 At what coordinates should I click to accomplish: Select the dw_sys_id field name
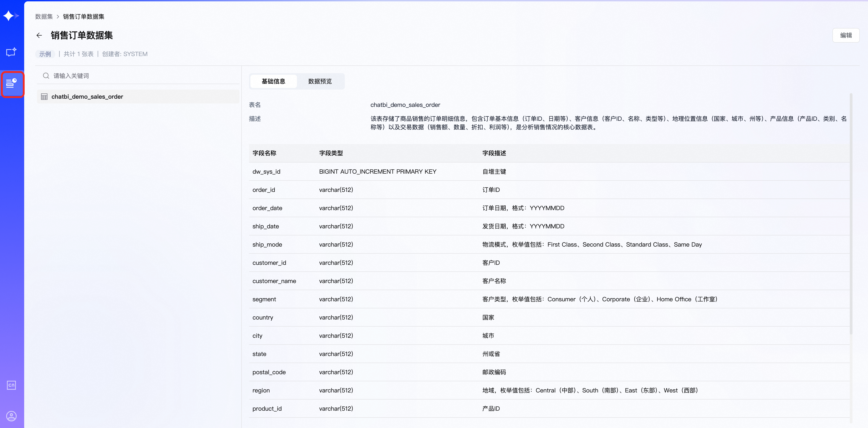(x=266, y=172)
